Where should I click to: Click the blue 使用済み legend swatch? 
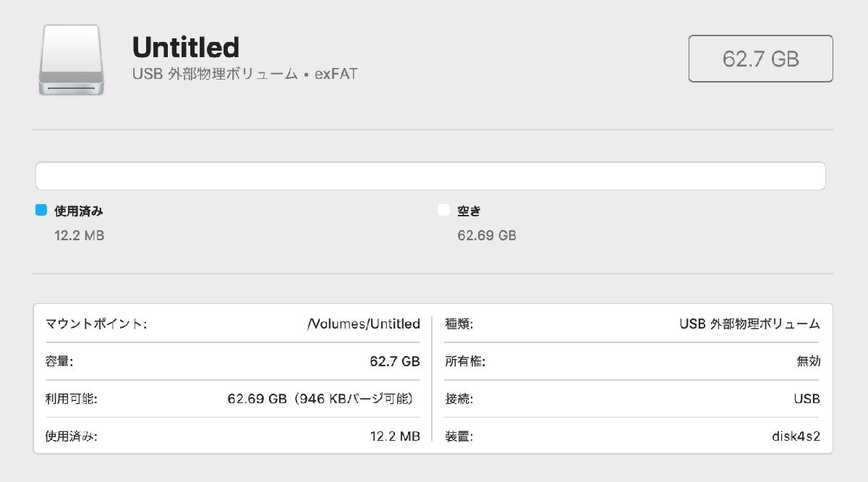41,211
